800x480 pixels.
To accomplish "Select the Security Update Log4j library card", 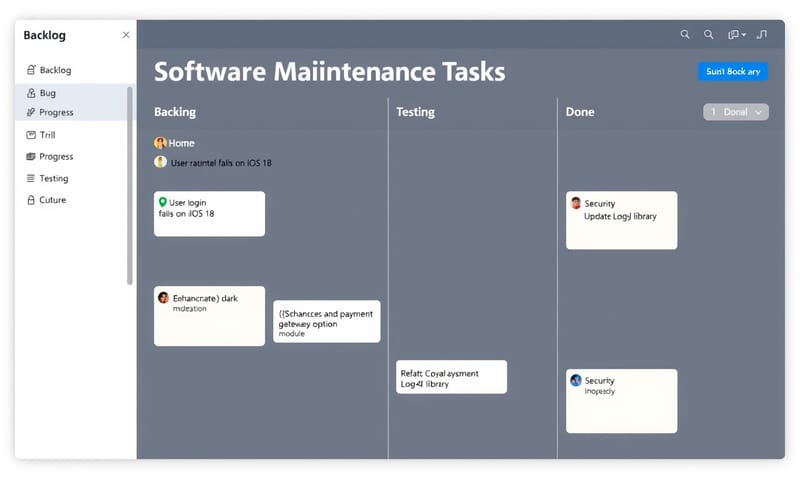I will pos(621,220).
